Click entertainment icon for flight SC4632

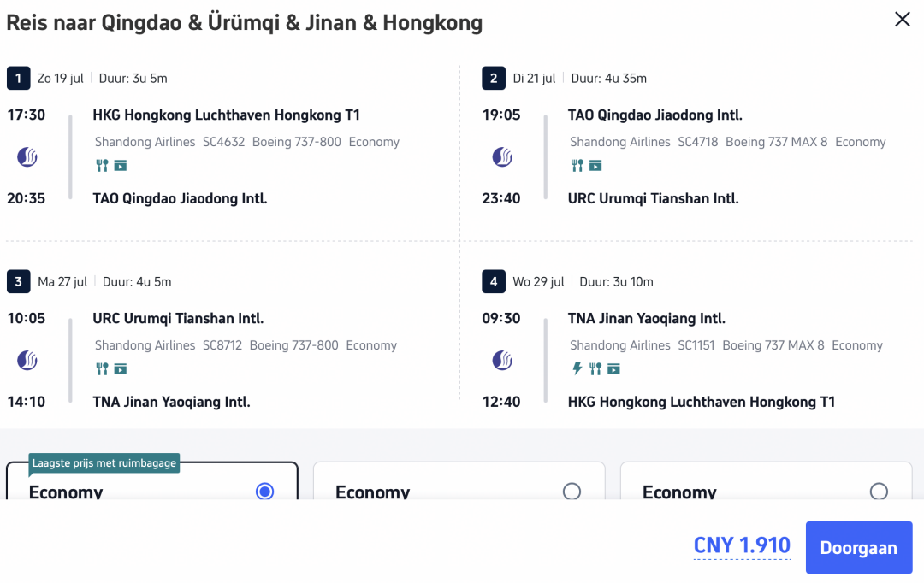(x=121, y=166)
